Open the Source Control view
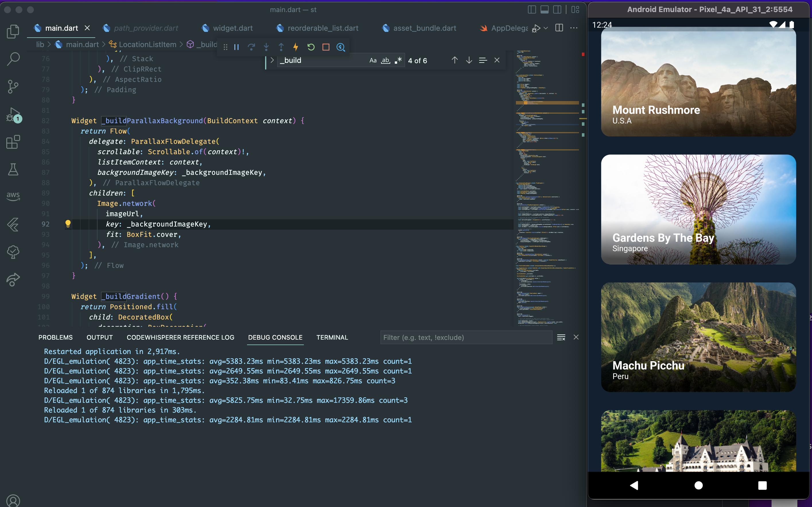This screenshot has height=507, width=812. (13, 86)
